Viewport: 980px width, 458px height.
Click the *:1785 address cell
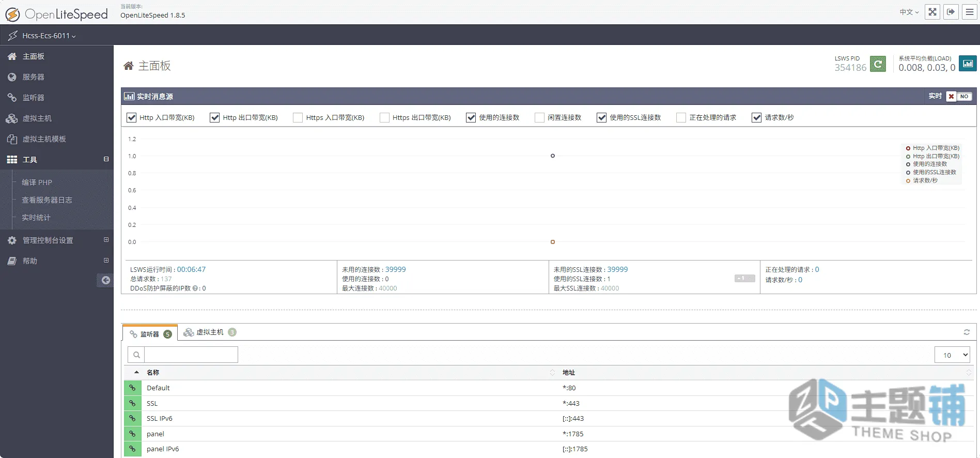573,434
